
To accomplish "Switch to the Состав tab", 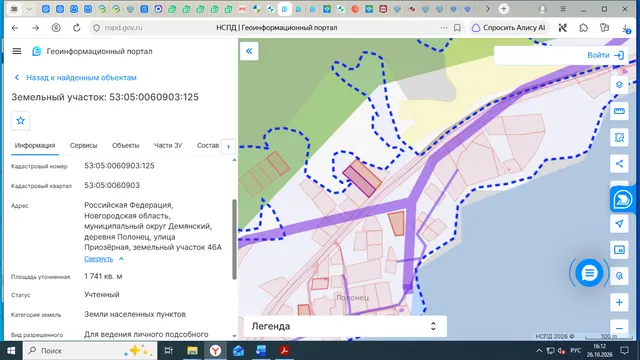I will [x=208, y=145].
